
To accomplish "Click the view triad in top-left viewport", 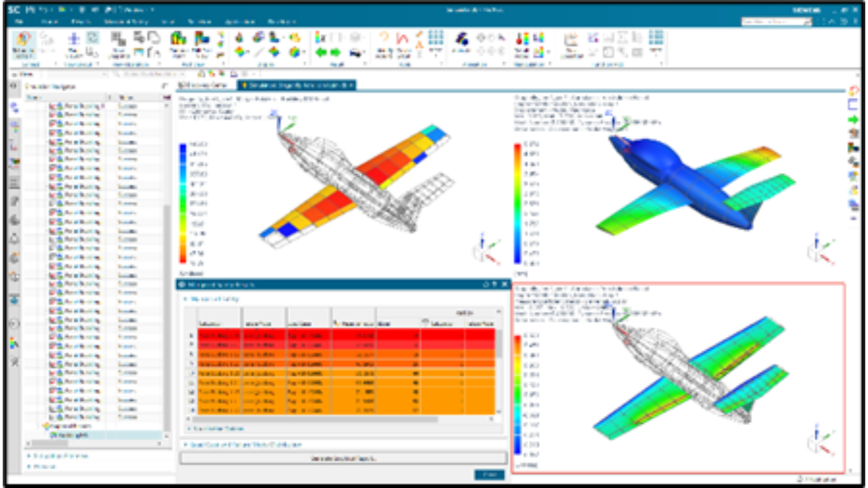I will tap(486, 250).
